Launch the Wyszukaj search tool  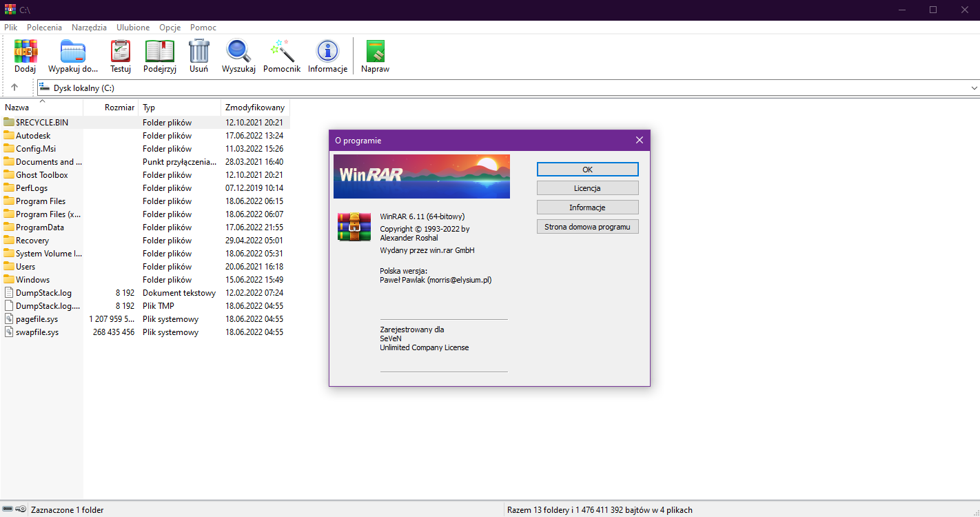238,51
